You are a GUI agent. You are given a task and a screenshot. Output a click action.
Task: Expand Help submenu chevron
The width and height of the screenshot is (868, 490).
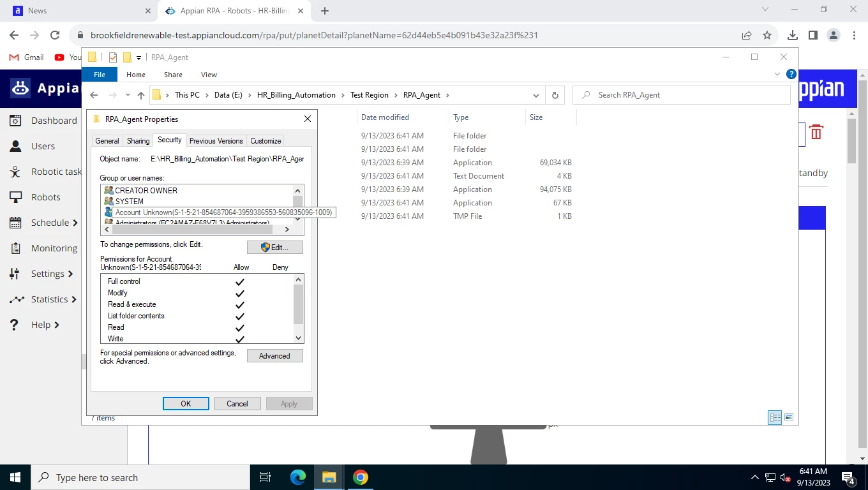pos(57,325)
